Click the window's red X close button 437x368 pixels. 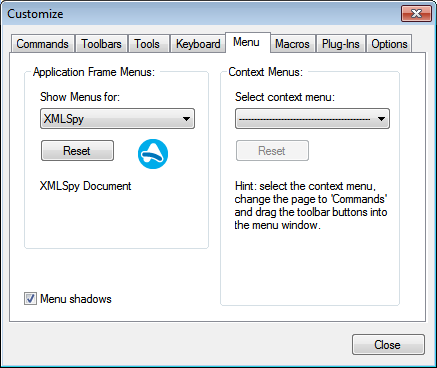416,14
